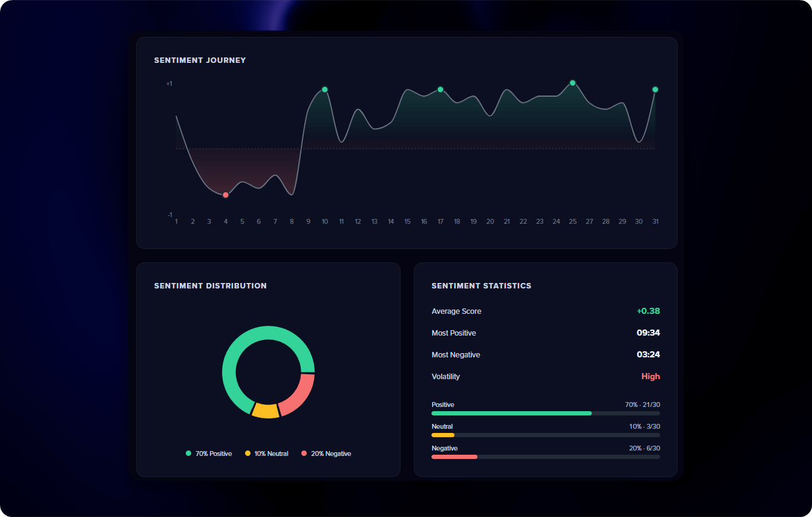Select the green peak marker at day 10
Image resolution: width=812 pixels, height=517 pixels.
pyautogui.click(x=325, y=89)
